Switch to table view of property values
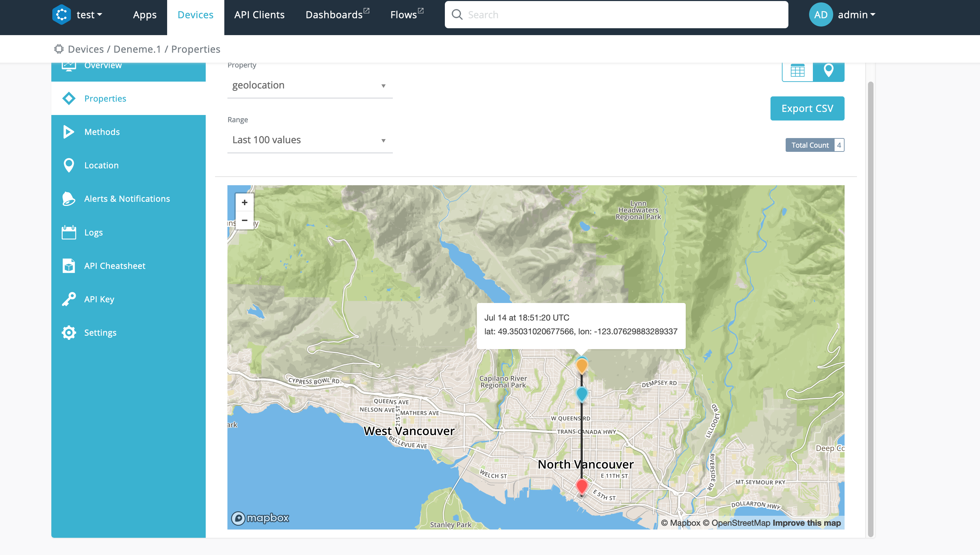The image size is (980, 555). 797,71
